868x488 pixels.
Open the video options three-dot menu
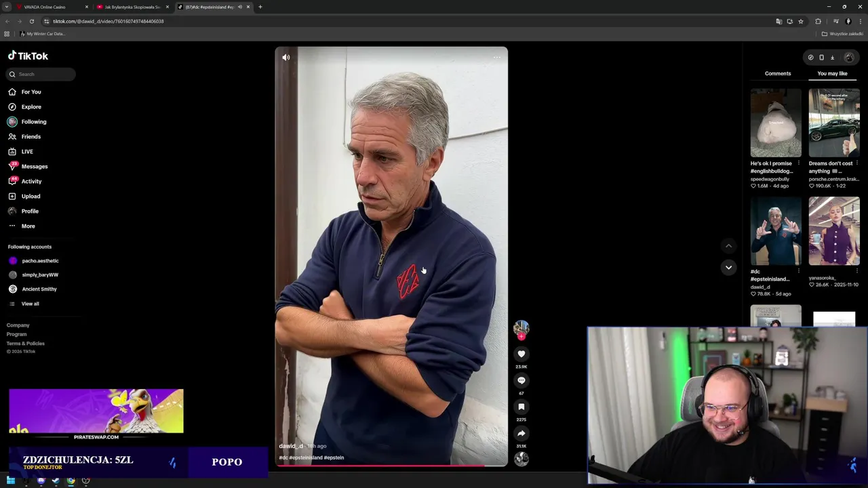(497, 58)
